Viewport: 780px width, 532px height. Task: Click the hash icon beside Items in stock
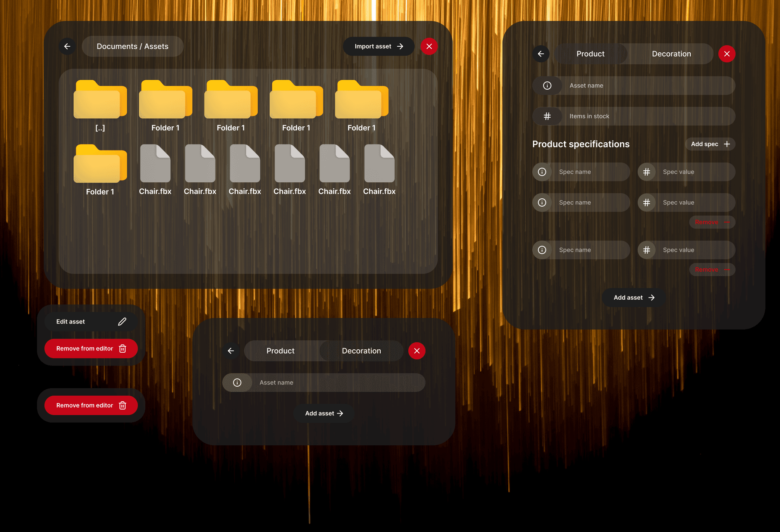click(547, 116)
